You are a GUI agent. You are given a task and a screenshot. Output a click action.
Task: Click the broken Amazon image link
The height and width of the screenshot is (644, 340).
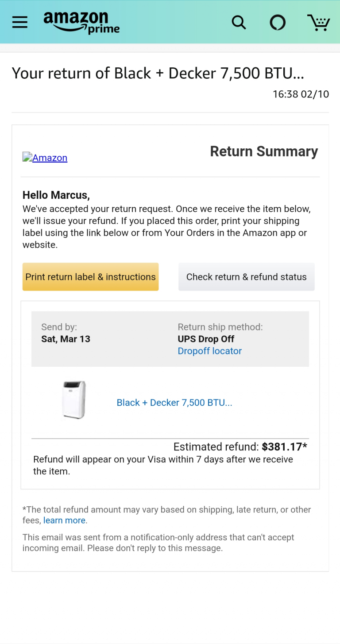pos(45,158)
